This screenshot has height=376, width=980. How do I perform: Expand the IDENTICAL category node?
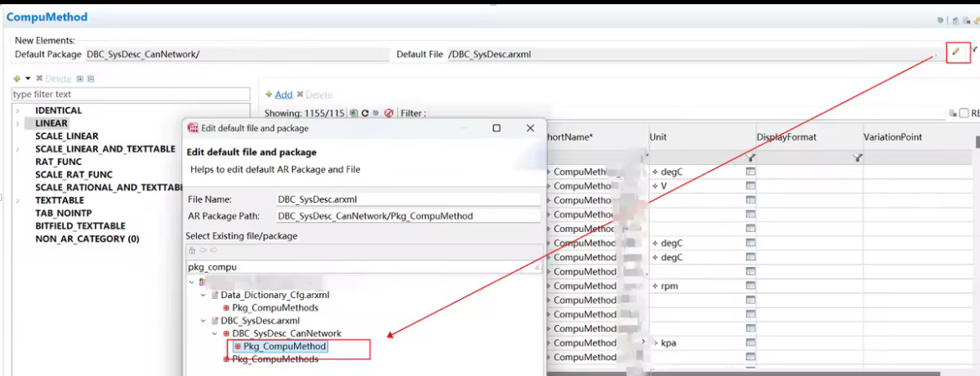coord(18,111)
